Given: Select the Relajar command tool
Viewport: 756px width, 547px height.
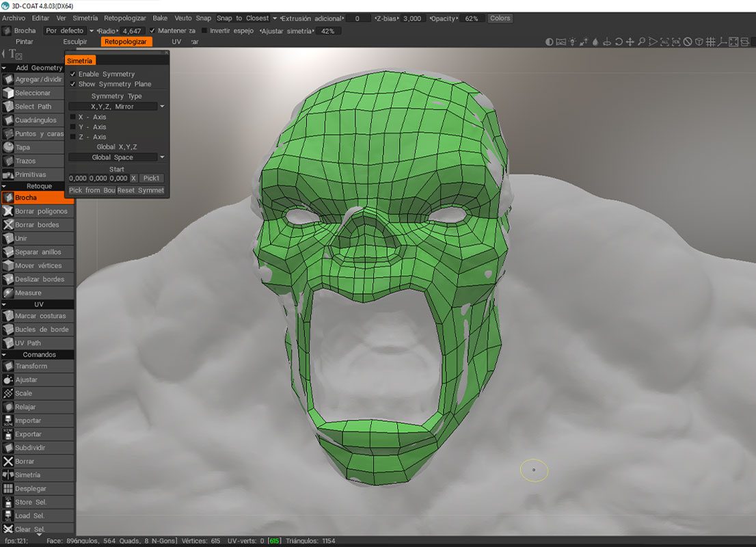Looking at the screenshot, I should pos(26,407).
